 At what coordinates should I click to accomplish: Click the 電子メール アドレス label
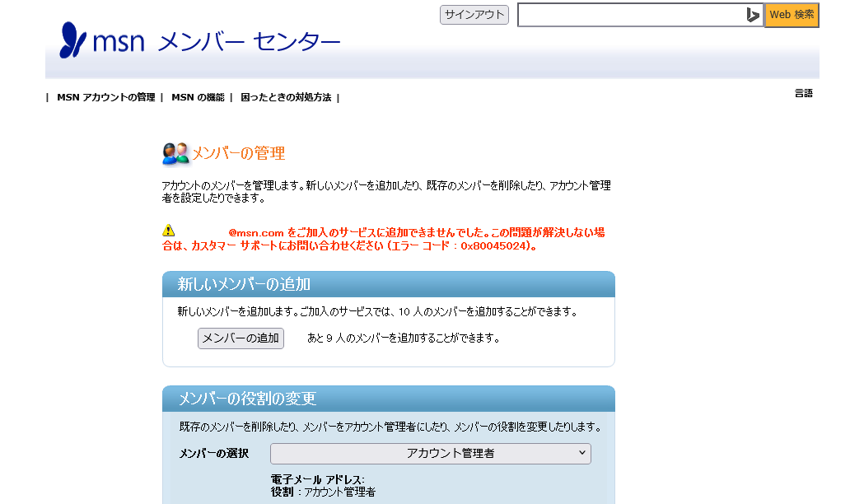[317, 479]
